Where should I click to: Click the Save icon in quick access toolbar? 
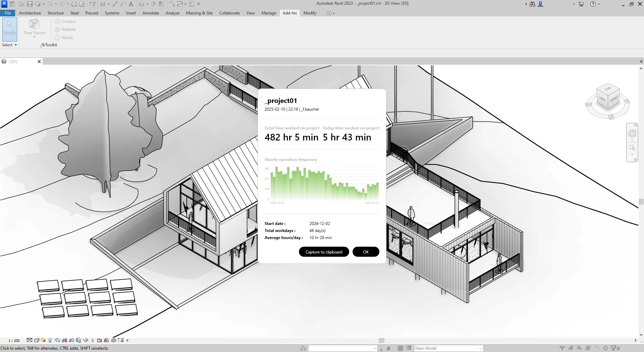[30, 4]
